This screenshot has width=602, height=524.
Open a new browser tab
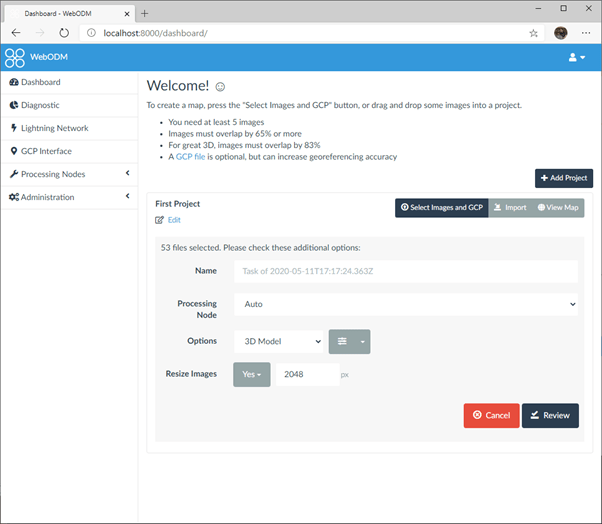[x=144, y=13]
